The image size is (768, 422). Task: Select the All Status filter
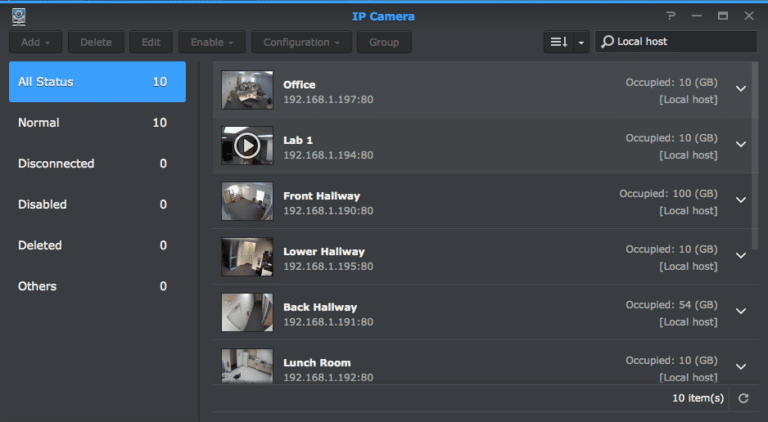tap(97, 82)
